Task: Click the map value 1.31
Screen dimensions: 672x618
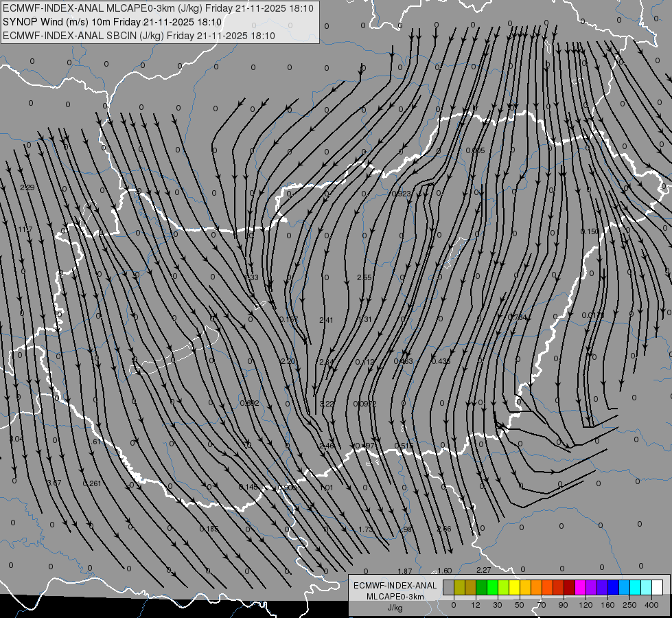Action: pos(364,319)
